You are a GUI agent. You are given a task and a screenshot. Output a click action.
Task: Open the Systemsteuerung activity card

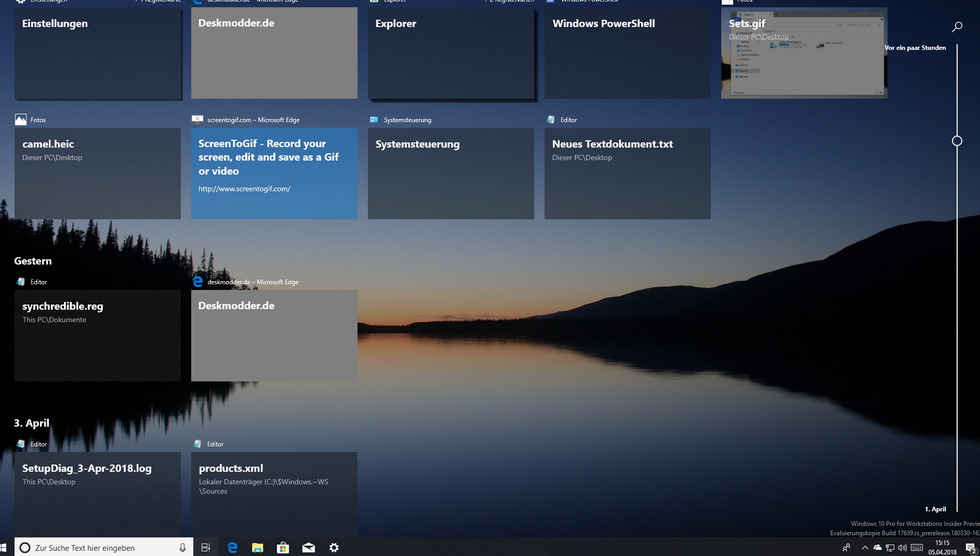point(451,174)
